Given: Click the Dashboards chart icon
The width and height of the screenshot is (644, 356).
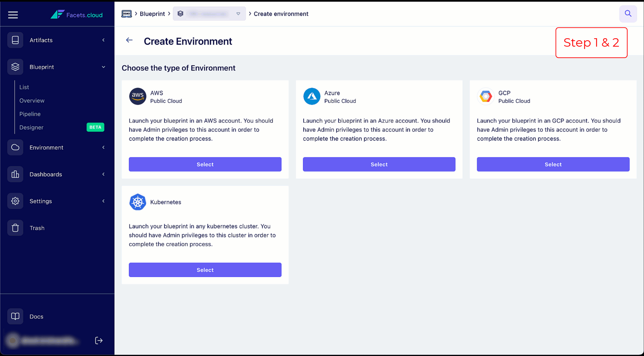Looking at the screenshot, I should (15, 174).
